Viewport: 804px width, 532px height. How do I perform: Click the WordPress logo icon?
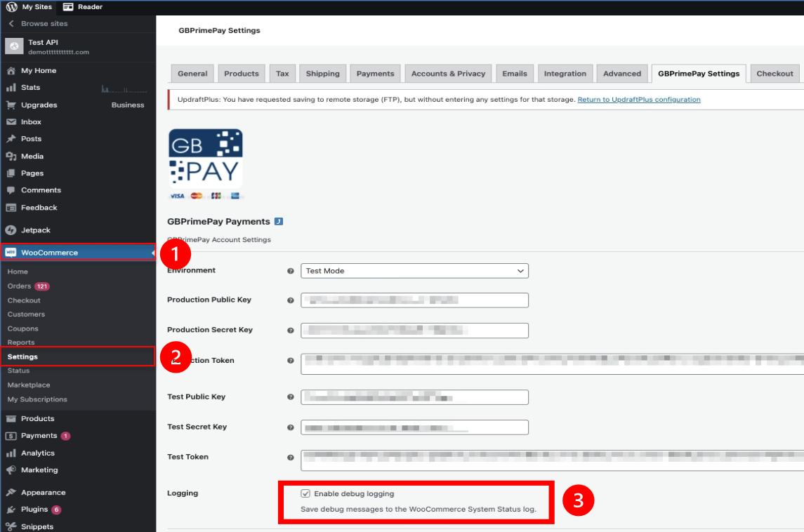11,6
